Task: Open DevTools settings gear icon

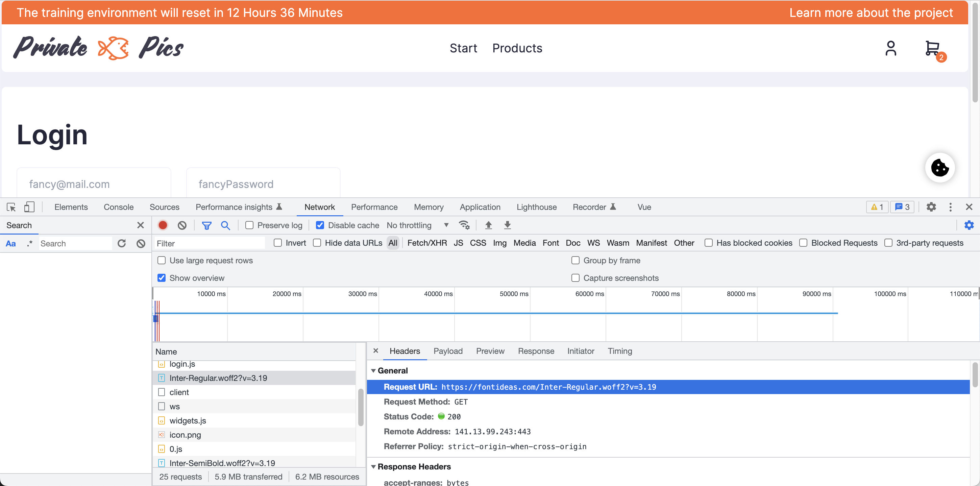Action: coord(931,207)
